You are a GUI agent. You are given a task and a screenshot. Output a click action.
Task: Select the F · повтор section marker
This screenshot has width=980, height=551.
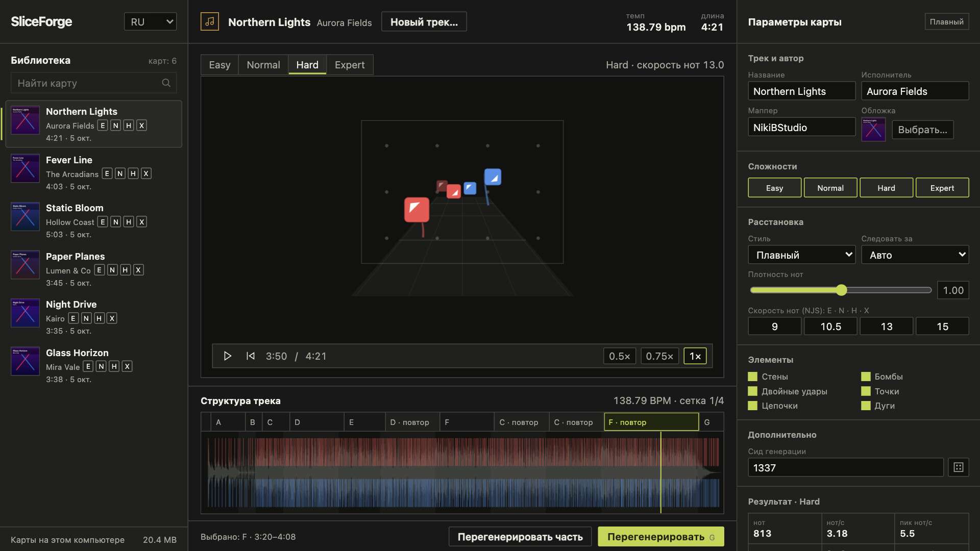point(651,422)
